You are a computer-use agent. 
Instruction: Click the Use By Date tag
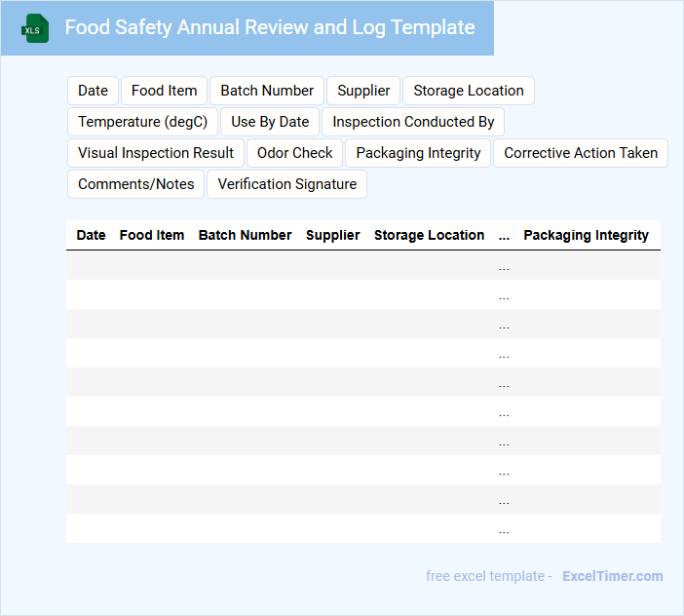click(270, 122)
